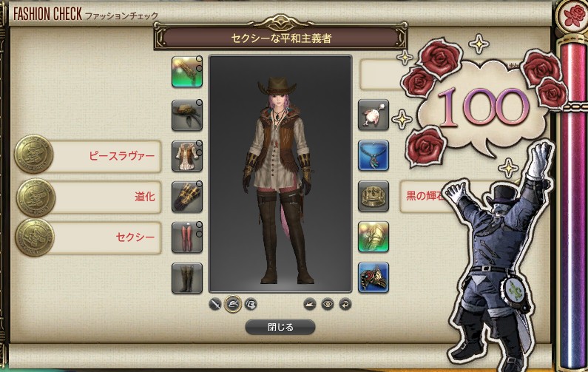Image resolution: width=588 pixels, height=372 pixels.
Task: Select the red gem ring slot
Action: 373,278
